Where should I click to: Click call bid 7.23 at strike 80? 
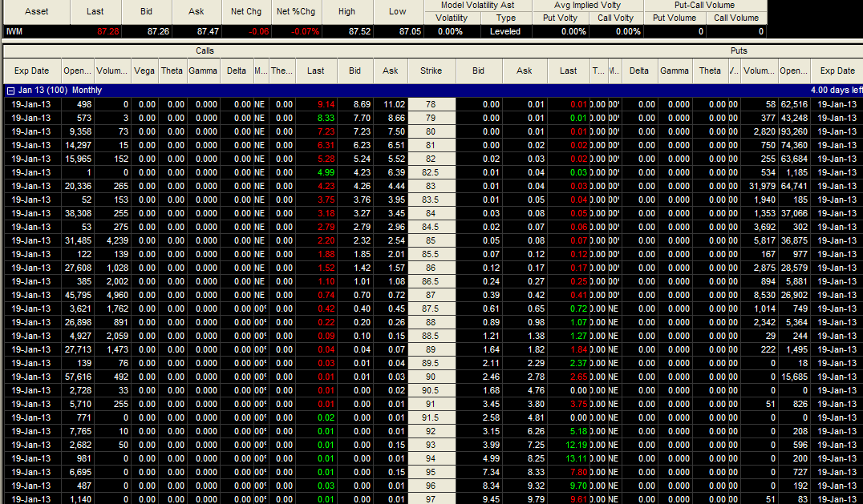pyautogui.click(x=362, y=132)
